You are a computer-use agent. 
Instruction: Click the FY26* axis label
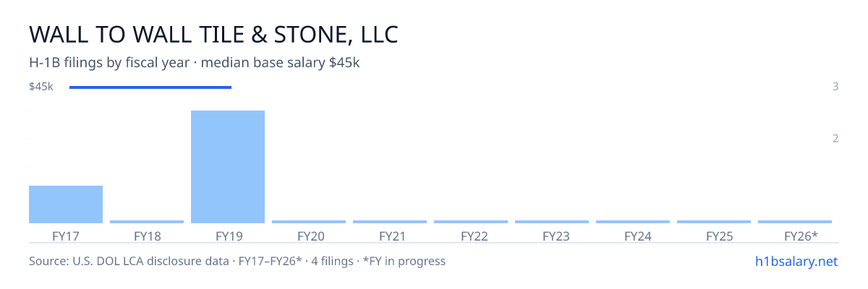pos(801,236)
